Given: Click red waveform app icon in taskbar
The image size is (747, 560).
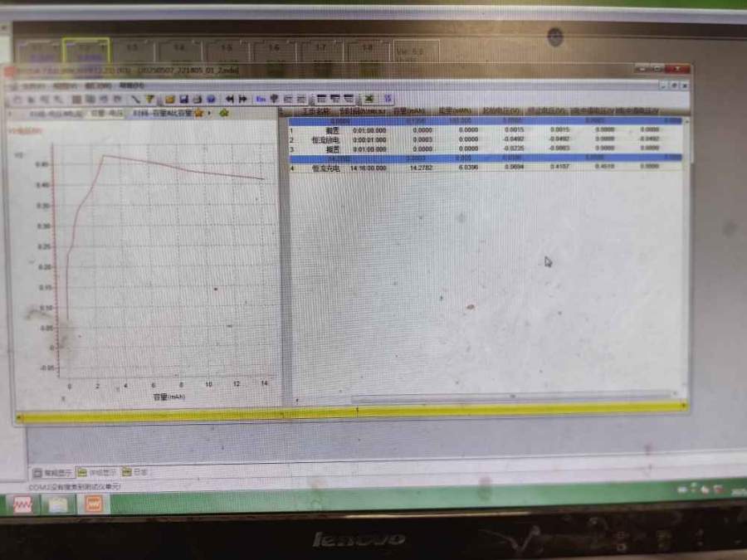Looking at the screenshot, I should (22, 504).
